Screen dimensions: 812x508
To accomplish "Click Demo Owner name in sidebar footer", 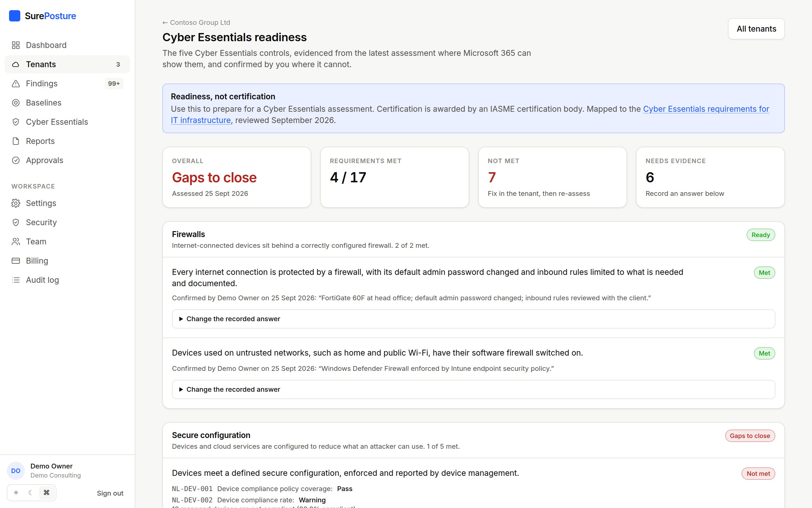I will pos(51,466).
